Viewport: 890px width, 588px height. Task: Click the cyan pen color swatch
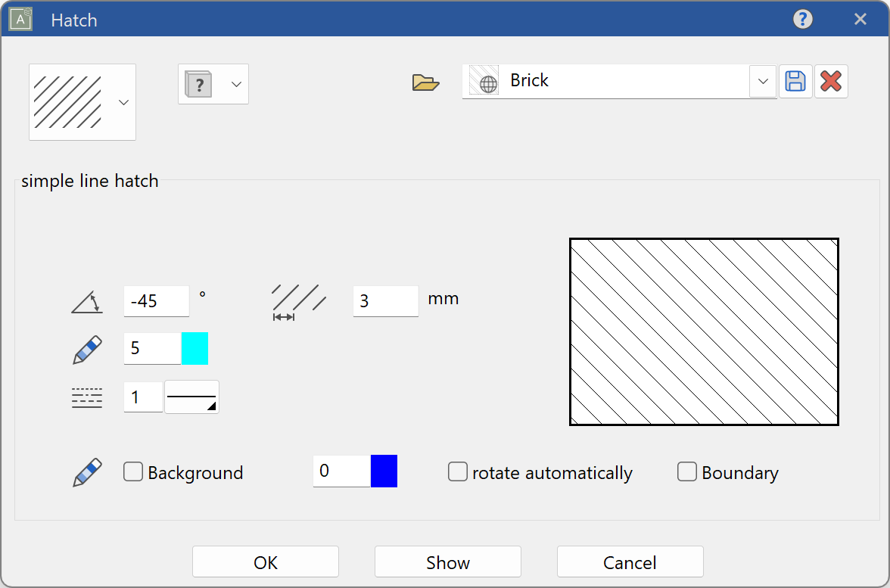point(196,349)
